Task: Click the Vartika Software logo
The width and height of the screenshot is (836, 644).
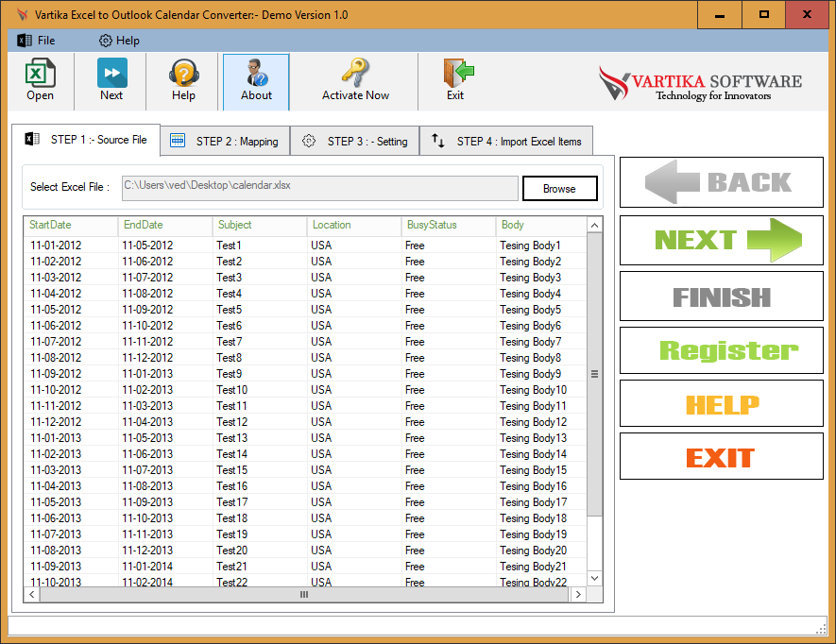Action: (x=700, y=83)
